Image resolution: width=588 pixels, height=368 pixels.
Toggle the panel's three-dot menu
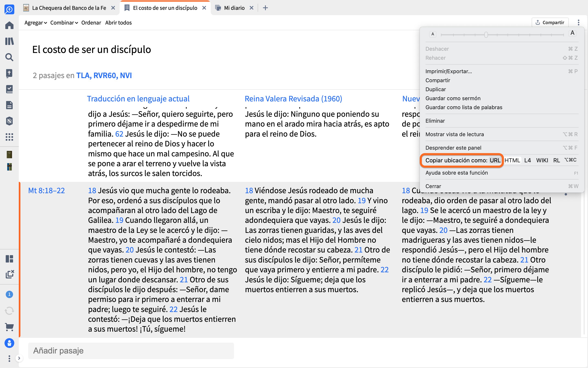[579, 22]
